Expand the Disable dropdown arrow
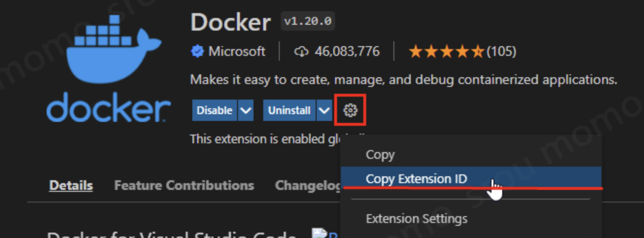This screenshot has height=238, width=644. pyautogui.click(x=246, y=111)
